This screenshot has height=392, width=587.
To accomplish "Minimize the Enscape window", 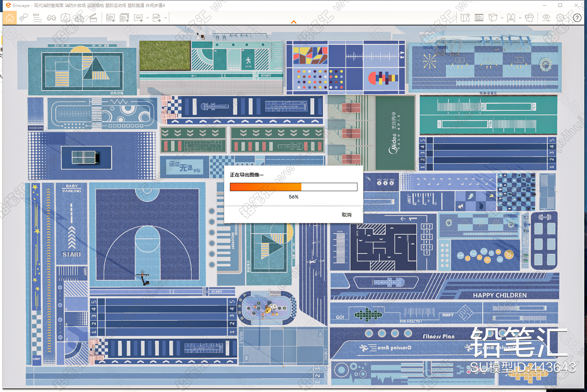I will click(544, 5).
